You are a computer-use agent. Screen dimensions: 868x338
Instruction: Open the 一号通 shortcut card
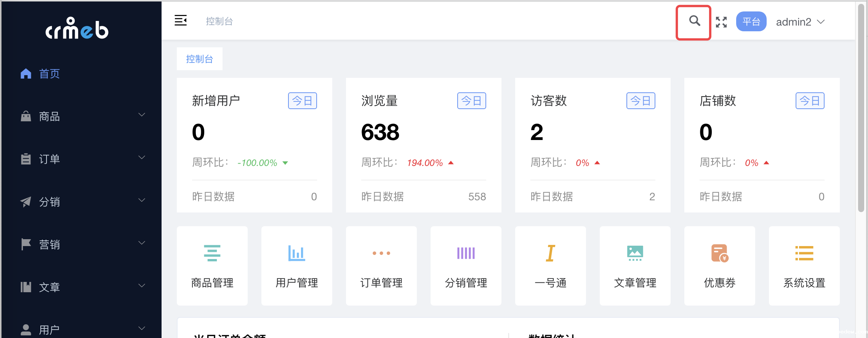[551, 266]
